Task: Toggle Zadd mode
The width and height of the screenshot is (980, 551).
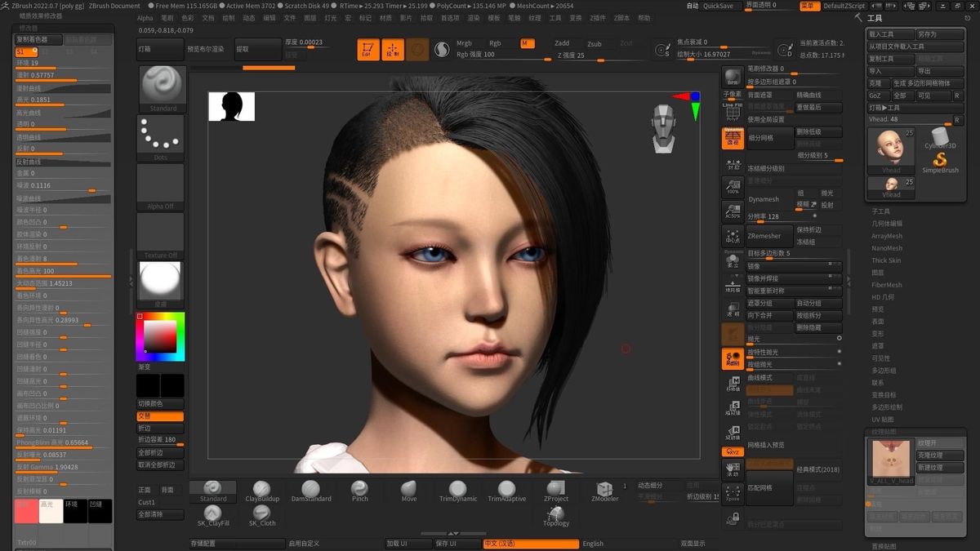Action: point(562,43)
